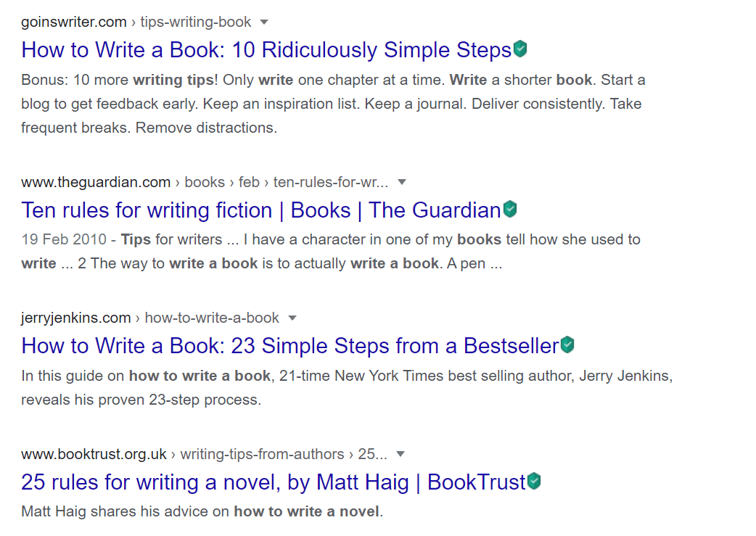Click the 'writing-tips-from-authors' breadcrumb segment
Image resolution: width=756 pixels, height=536 pixels.
click(263, 454)
